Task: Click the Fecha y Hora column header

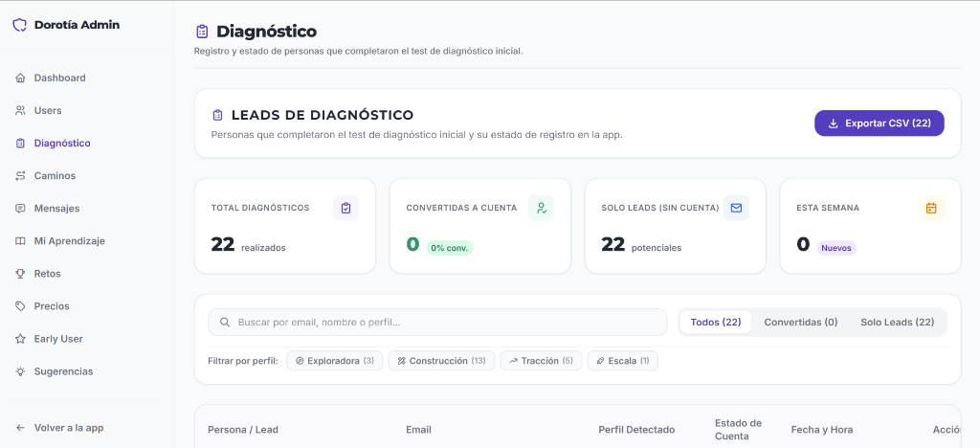Action: coord(822,429)
